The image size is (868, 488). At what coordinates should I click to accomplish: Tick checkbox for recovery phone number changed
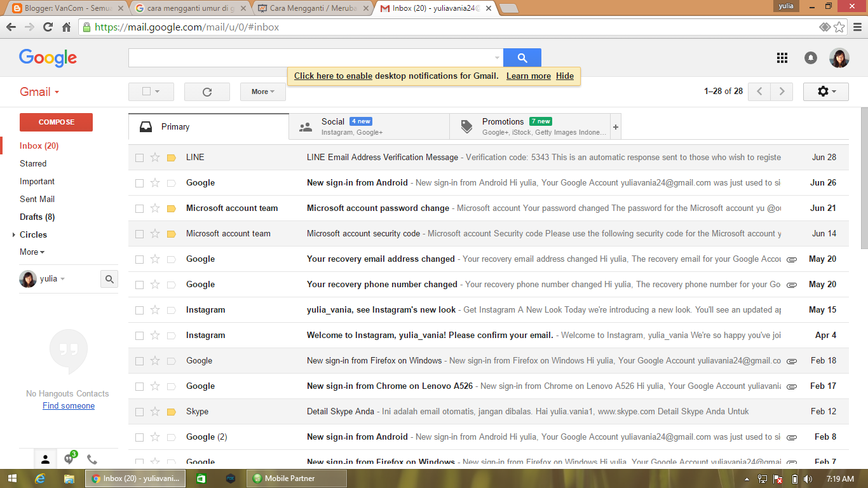139,285
